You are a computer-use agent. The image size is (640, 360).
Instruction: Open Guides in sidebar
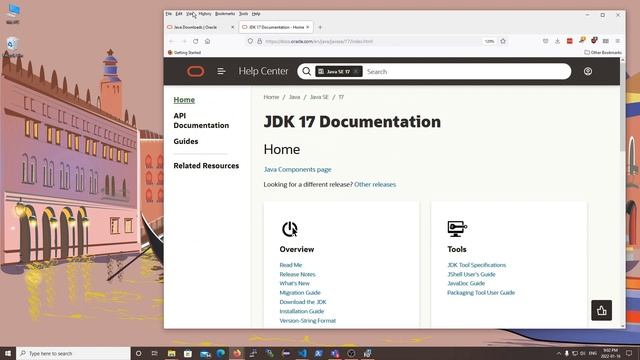tap(186, 141)
